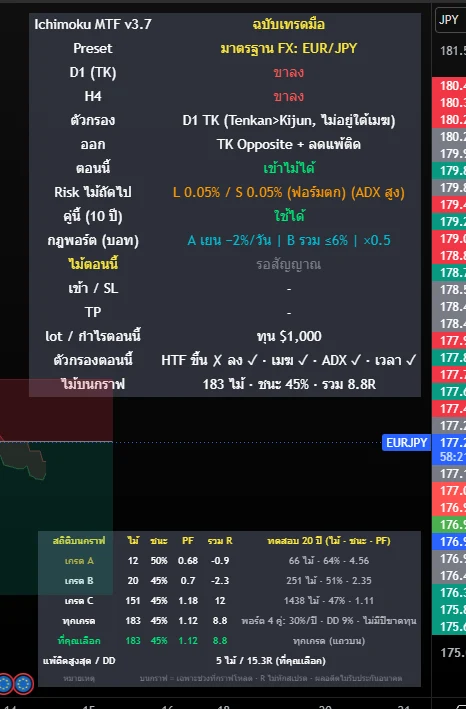Click the 151 trade count for grade C
The width and height of the screenshot is (466, 709).
(133, 601)
